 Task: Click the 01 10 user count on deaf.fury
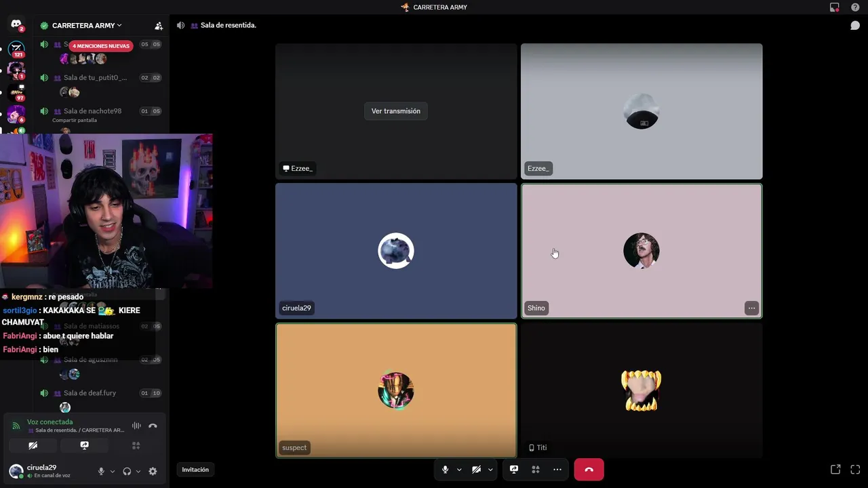click(151, 393)
